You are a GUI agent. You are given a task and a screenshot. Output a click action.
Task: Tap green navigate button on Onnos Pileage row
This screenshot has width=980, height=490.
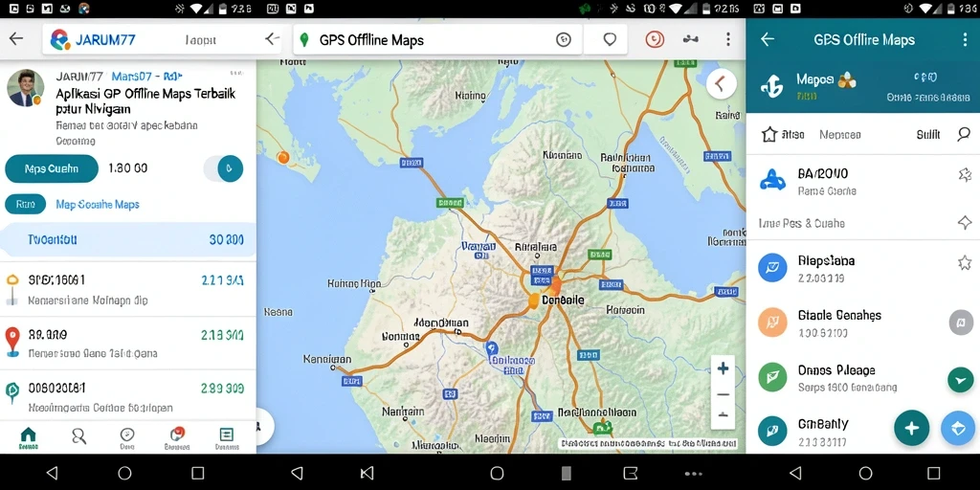point(961,380)
